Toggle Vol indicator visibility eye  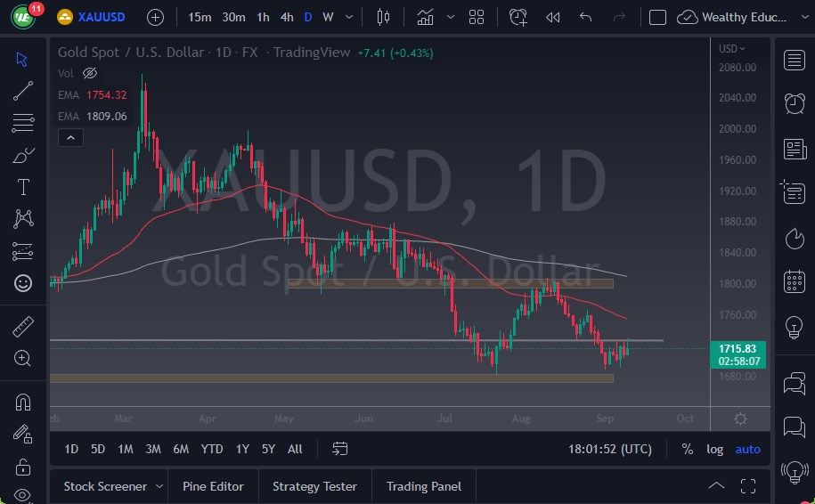[x=90, y=73]
